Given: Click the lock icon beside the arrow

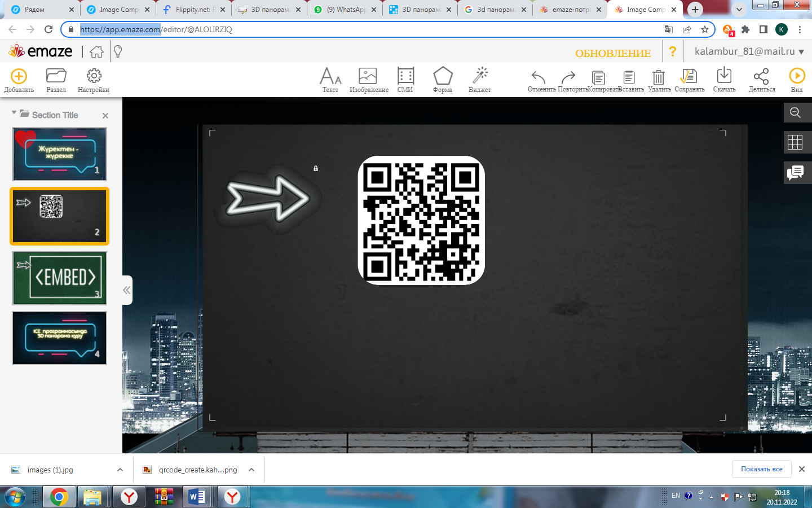Looking at the screenshot, I should [x=316, y=168].
